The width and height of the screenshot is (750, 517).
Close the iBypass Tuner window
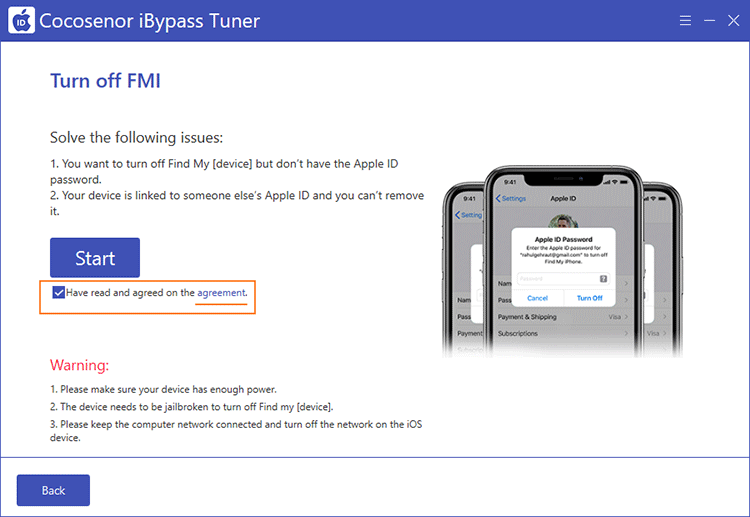pos(733,21)
